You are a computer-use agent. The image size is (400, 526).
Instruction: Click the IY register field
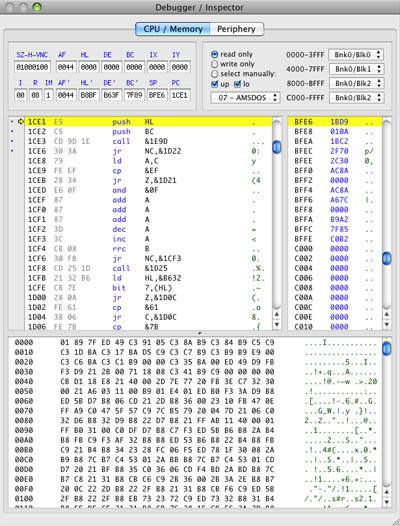180,67
